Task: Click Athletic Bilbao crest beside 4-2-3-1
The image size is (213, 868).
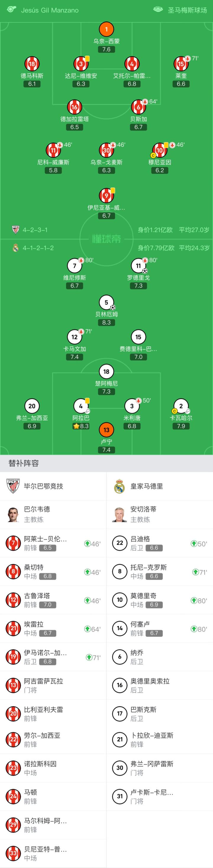Action: click(15, 230)
